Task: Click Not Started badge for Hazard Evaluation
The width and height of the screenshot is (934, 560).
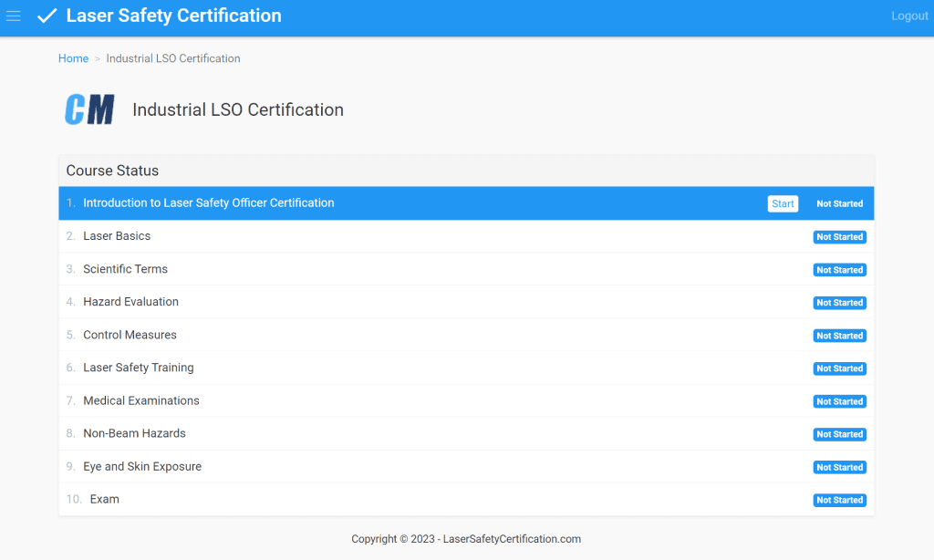Action: point(840,303)
